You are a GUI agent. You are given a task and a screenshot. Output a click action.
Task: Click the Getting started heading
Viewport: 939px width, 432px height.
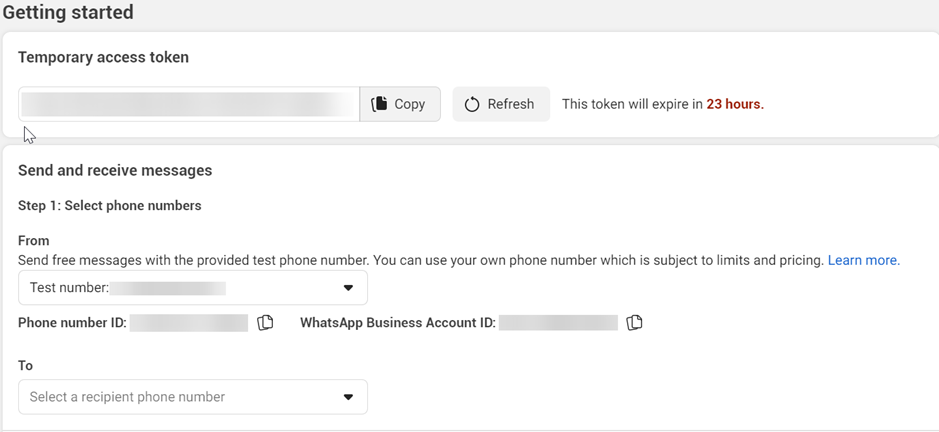pos(68,13)
